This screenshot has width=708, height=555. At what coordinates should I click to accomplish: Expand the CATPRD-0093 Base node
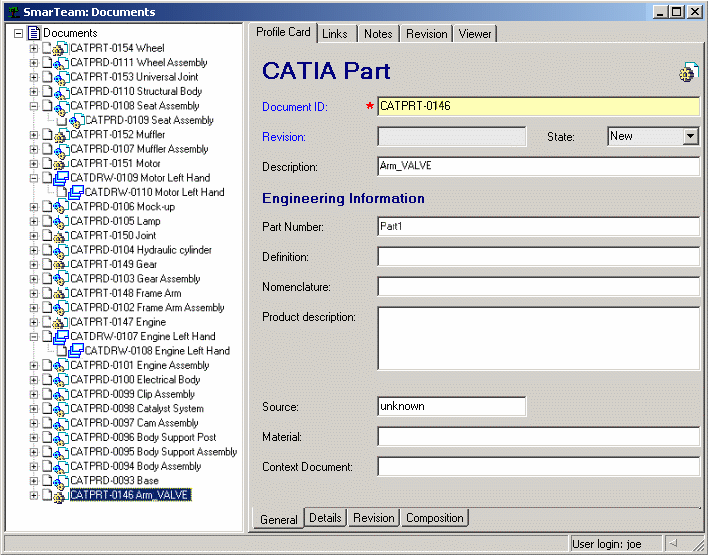[x=34, y=481]
